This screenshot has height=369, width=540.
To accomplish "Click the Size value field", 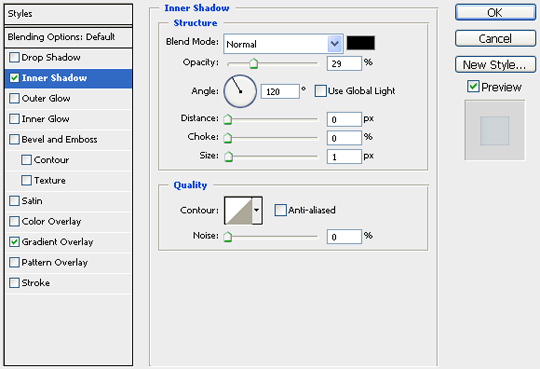I will pos(344,157).
